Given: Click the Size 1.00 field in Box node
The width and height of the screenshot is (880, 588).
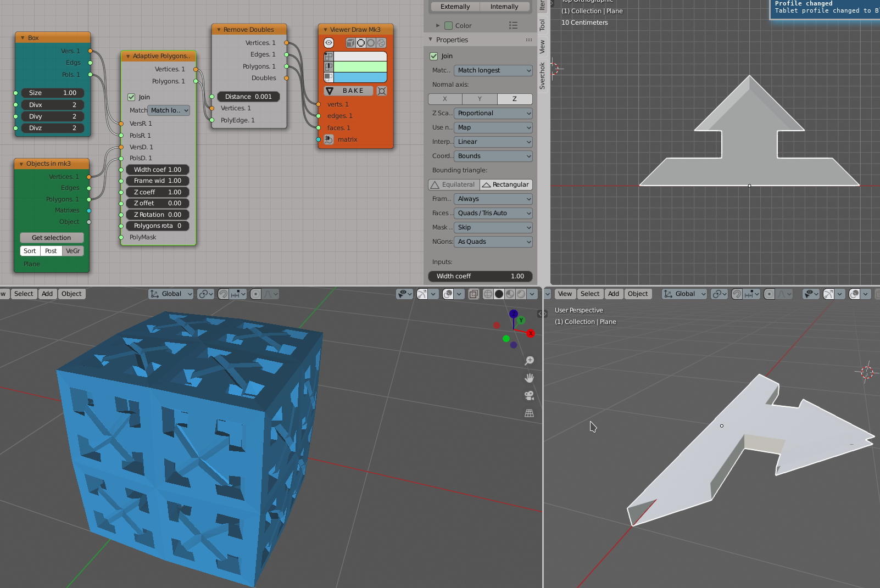Looking at the screenshot, I should 53,93.
